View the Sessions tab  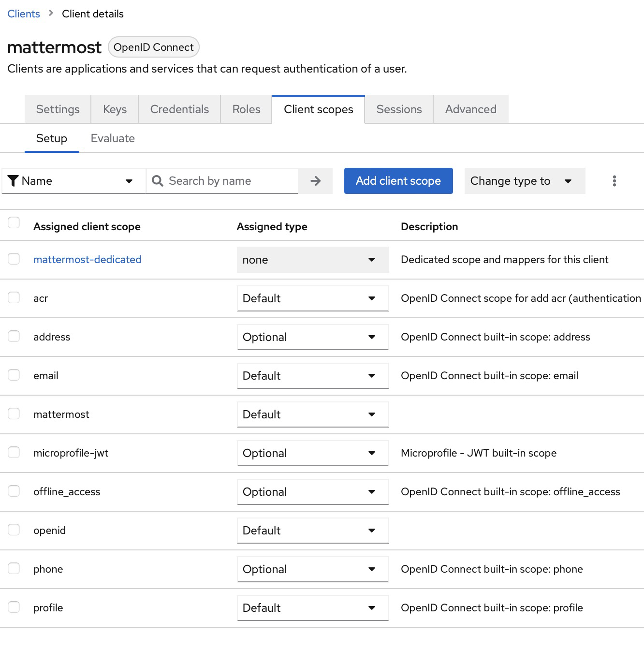tap(399, 109)
